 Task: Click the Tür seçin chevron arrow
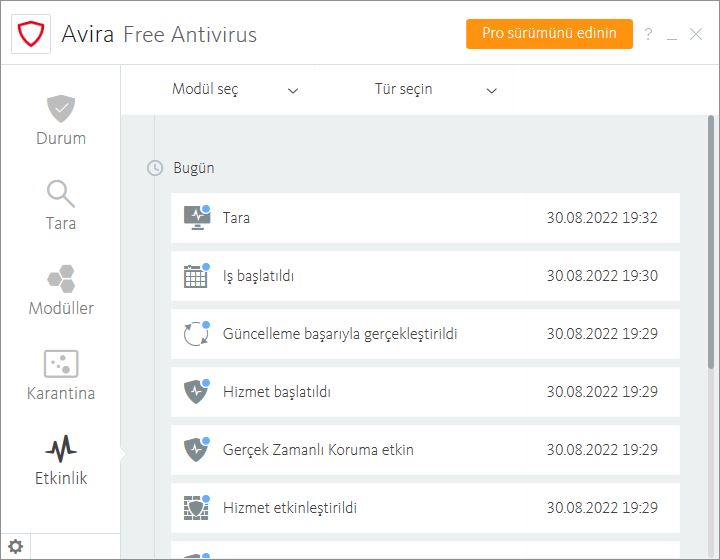[x=492, y=90]
